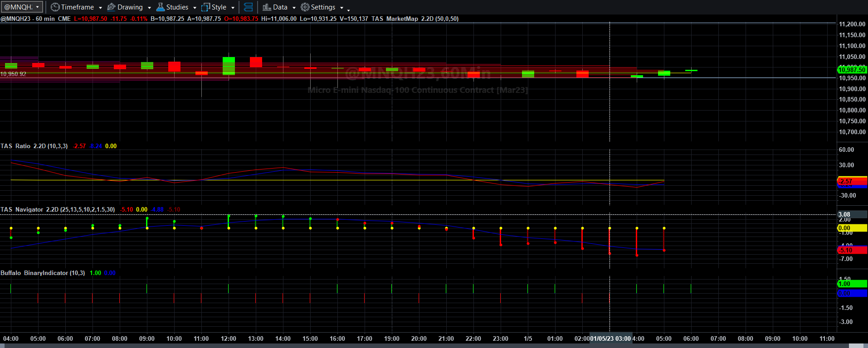
Task: Expand the Drawing dropdown arrow
Action: (149, 8)
